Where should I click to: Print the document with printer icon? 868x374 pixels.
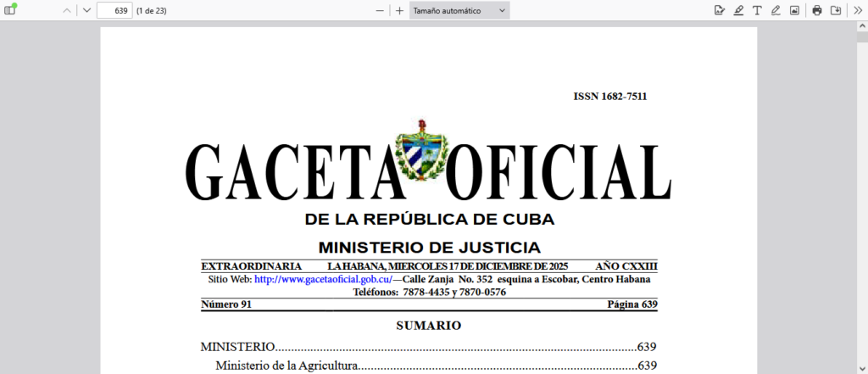click(x=817, y=10)
